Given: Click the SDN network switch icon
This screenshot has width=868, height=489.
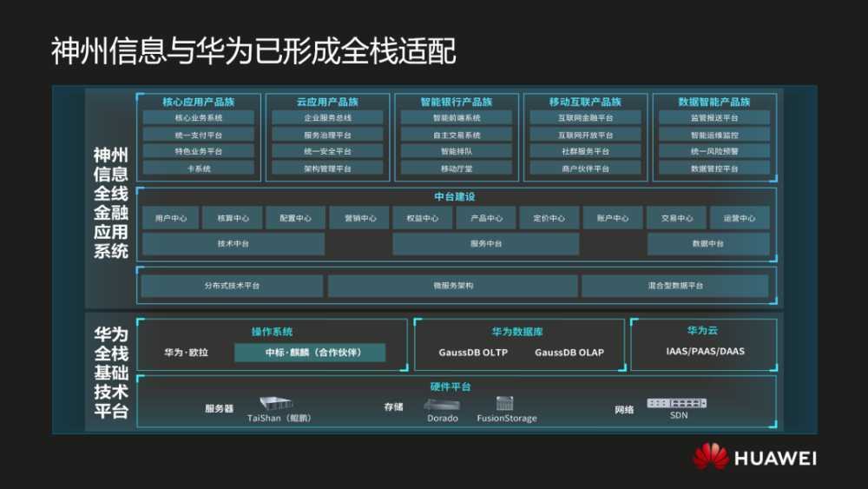Looking at the screenshot, I should [676, 403].
